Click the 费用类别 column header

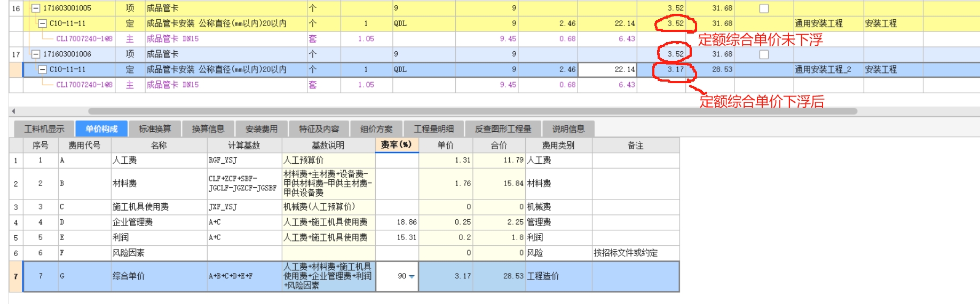pyautogui.click(x=558, y=145)
